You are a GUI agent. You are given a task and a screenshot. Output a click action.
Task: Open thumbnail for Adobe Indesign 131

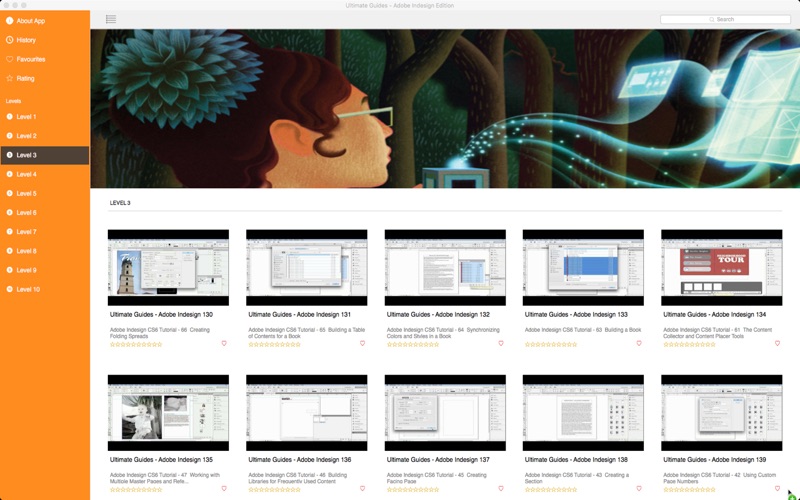tap(307, 267)
